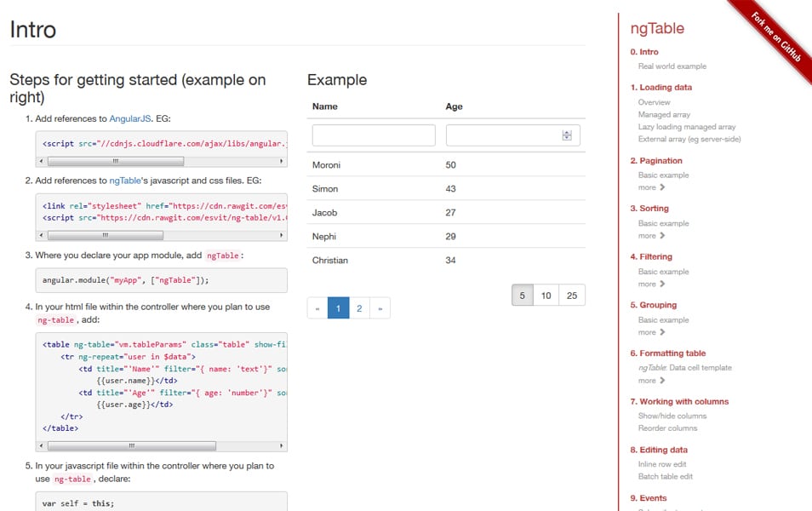Screen dimensions: 812x511
Task: Go to next page with » button
Action: coord(380,308)
